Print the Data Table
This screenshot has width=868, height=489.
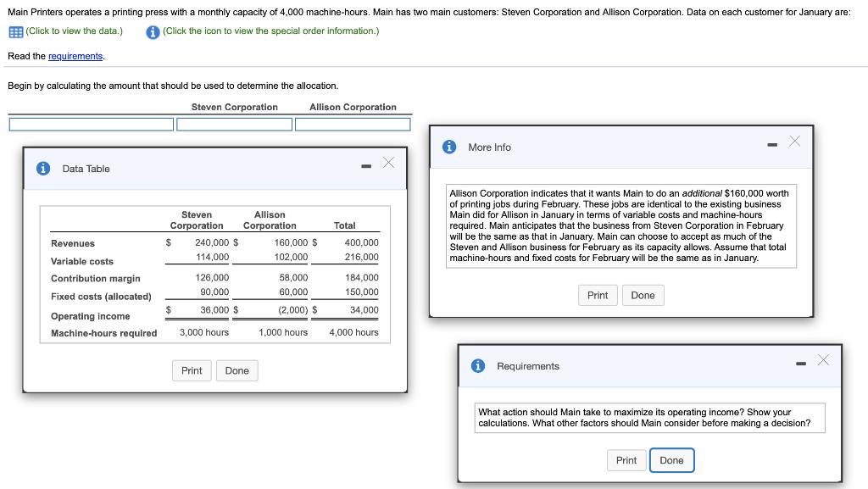[x=192, y=370]
